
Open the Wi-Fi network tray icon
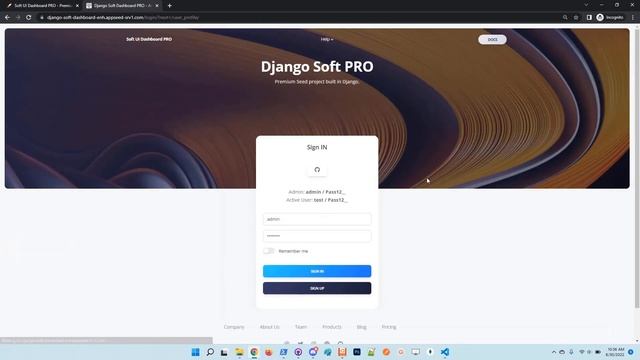point(582,352)
